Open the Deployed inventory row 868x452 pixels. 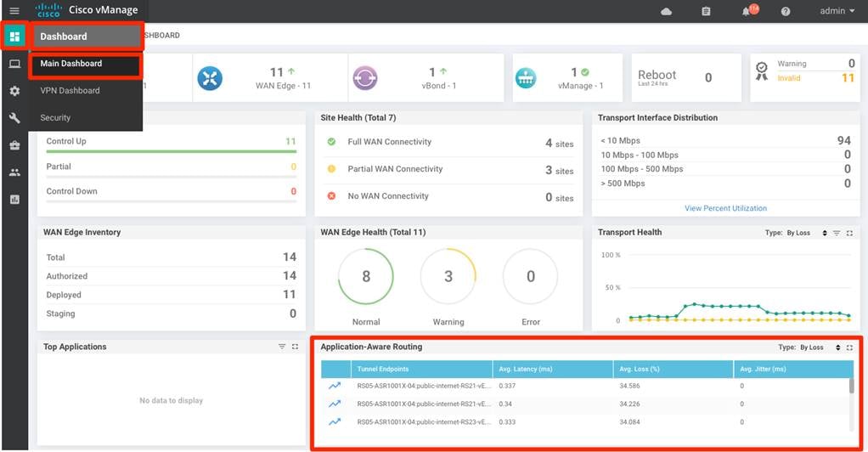[x=171, y=295]
